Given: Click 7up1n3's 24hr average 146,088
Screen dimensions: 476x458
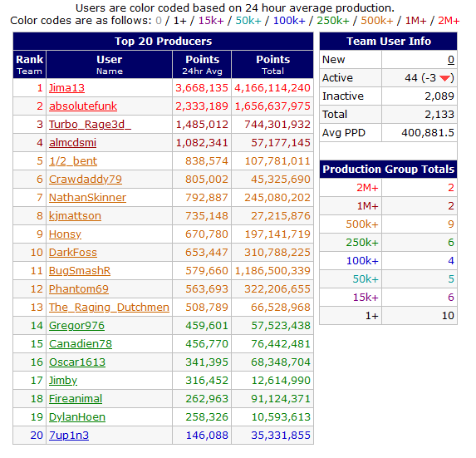Looking at the screenshot, I should click(x=207, y=436).
